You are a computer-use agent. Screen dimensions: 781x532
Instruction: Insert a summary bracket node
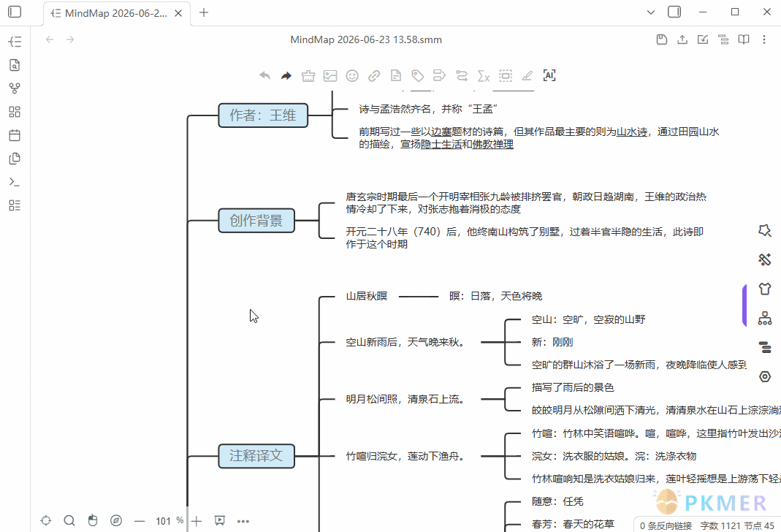point(439,76)
